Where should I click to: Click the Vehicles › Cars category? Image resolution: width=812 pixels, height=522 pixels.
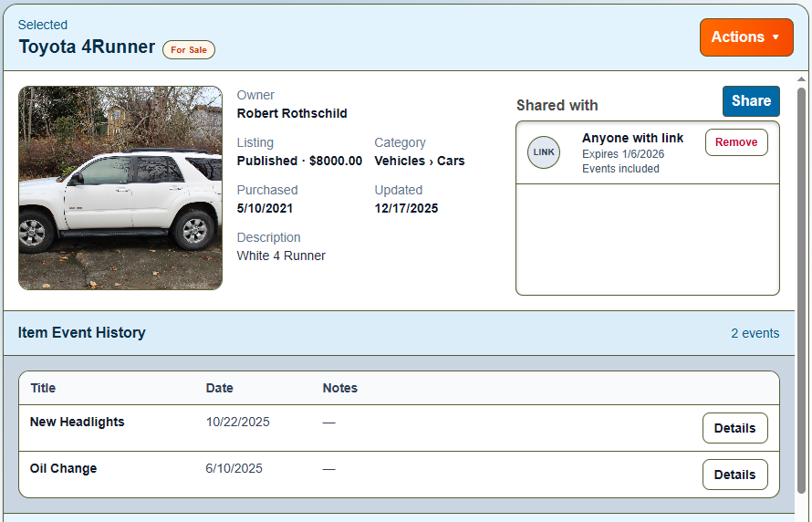(x=420, y=161)
